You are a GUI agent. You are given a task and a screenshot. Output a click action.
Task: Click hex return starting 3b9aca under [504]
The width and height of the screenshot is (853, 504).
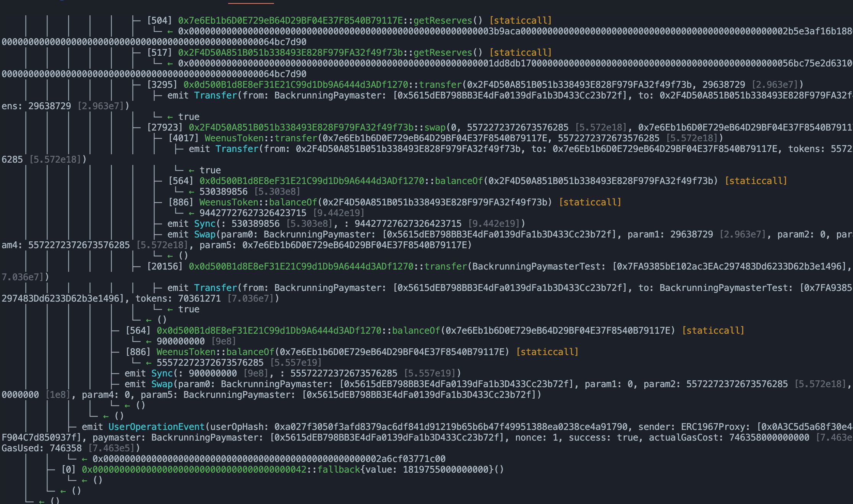pos(515,31)
